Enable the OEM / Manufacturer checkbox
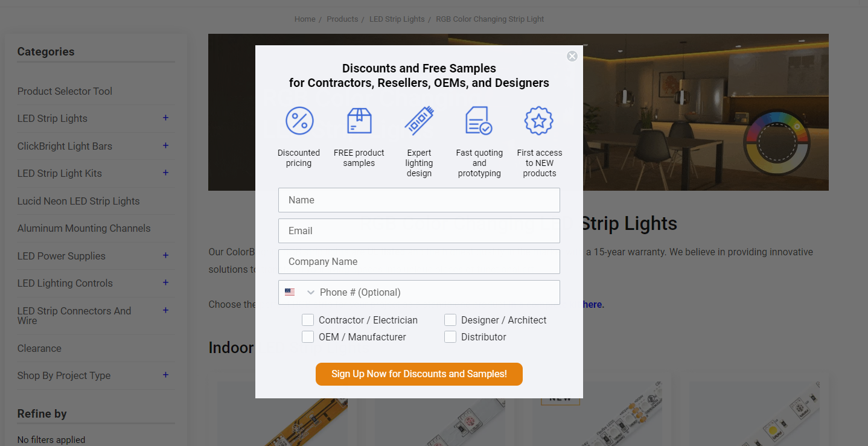Image resolution: width=868 pixels, height=446 pixels. pyautogui.click(x=308, y=337)
